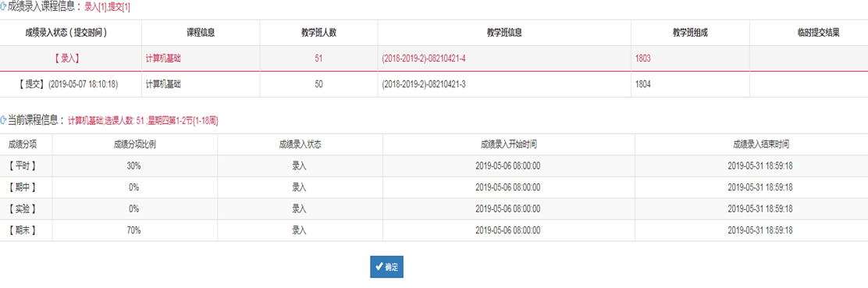The width and height of the screenshot is (868, 288).
Task: Click end time in the 期末 row
Action: (x=760, y=230)
